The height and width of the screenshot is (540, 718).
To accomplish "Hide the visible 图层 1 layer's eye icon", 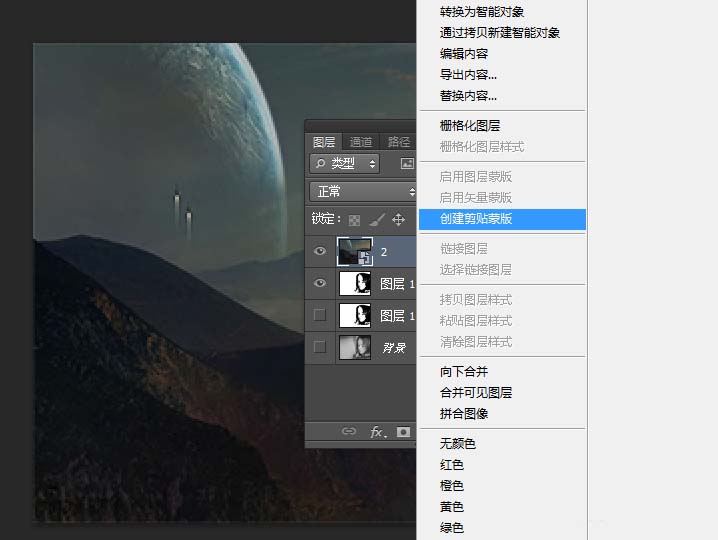I will [320, 284].
